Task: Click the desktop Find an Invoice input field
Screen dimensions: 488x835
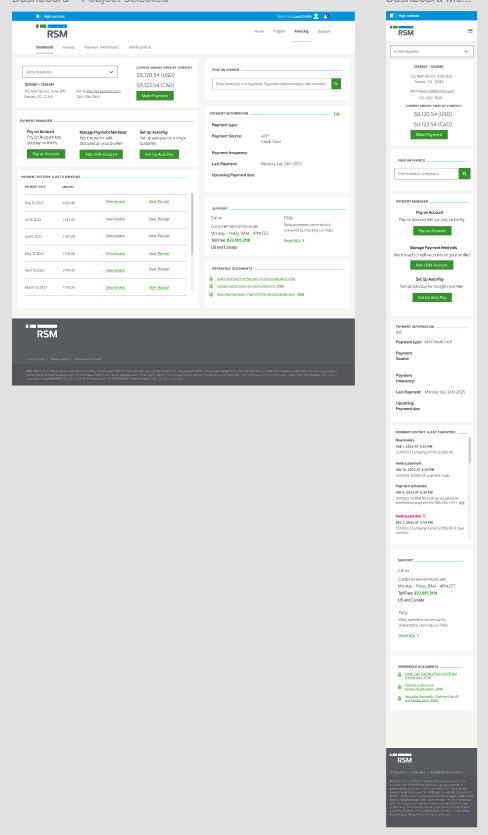Action: 272,84
